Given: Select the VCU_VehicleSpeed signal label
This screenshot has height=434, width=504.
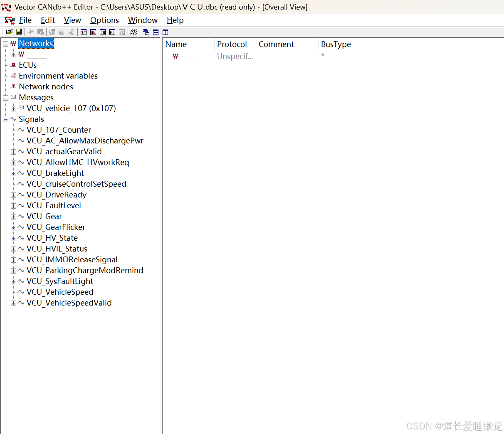Looking at the screenshot, I should coord(60,292).
